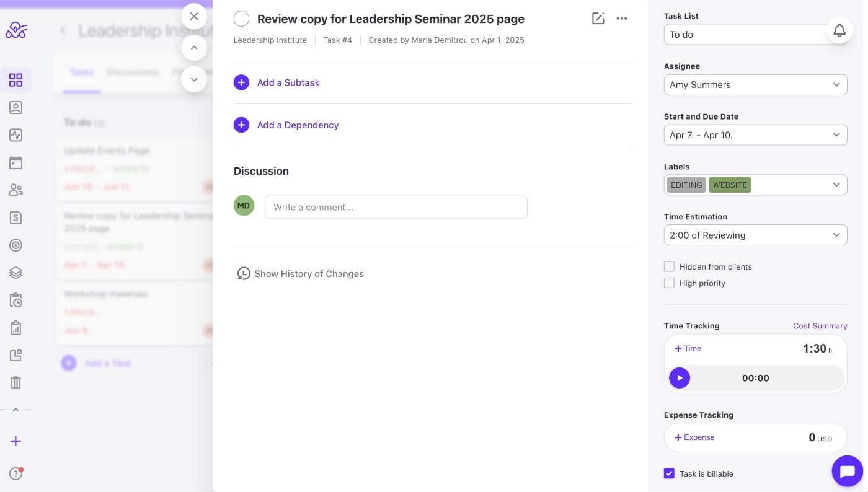This screenshot has height=492, width=868.
Task: Uncheck the Task is billable checkbox
Action: (x=669, y=473)
